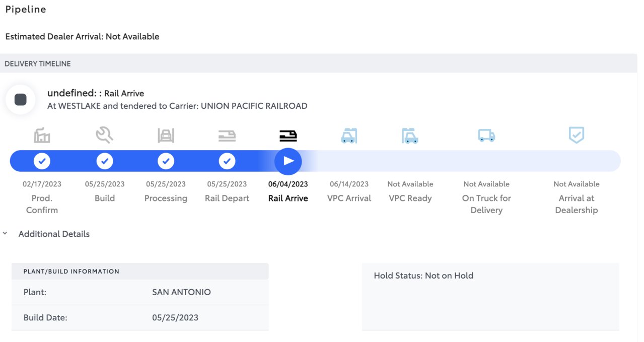Click the factory icon above Prod. Confirm
Image resolution: width=644 pixels, height=342 pixels.
(42, 135)
